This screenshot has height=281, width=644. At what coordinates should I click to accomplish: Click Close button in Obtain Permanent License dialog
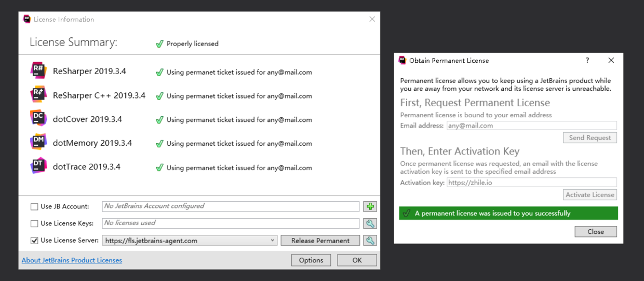pyautogui.click(x=596, y=232)
